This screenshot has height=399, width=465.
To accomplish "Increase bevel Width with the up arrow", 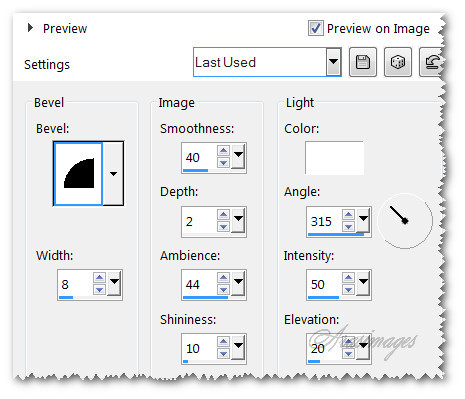I will pos(99,277).
